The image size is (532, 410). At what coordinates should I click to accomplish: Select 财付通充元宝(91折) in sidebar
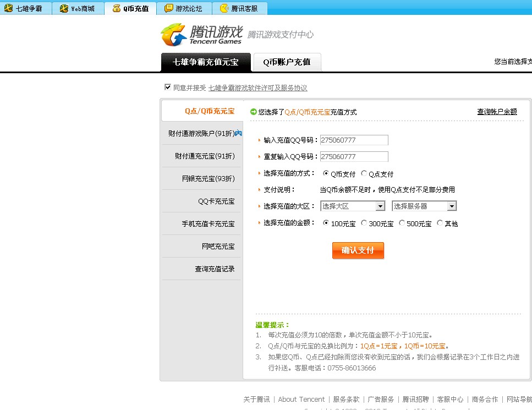pyautogui.click(x=202, y=156)
